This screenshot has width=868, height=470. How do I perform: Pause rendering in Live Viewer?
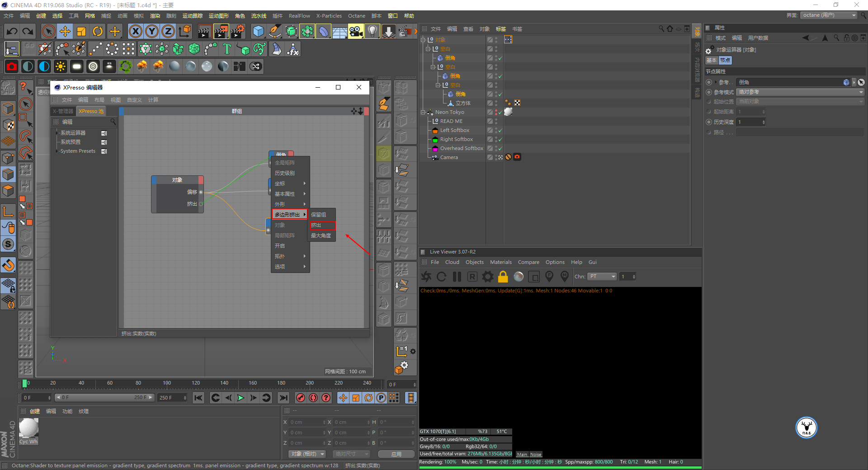(457, 276)
